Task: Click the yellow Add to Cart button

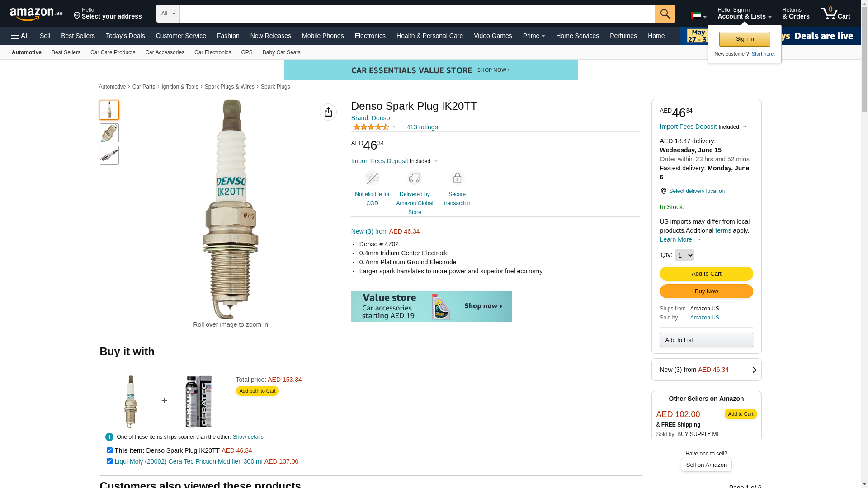Action: (x=706, y=273)
